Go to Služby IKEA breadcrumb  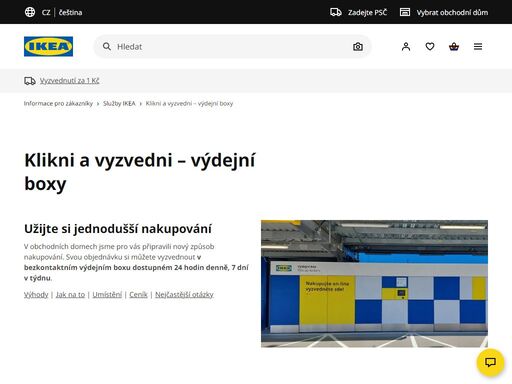119,103
